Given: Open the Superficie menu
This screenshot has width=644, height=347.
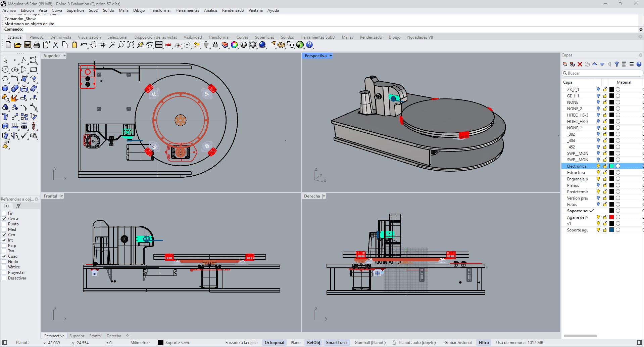Looking at the screenshot, I should click(75, 10).
